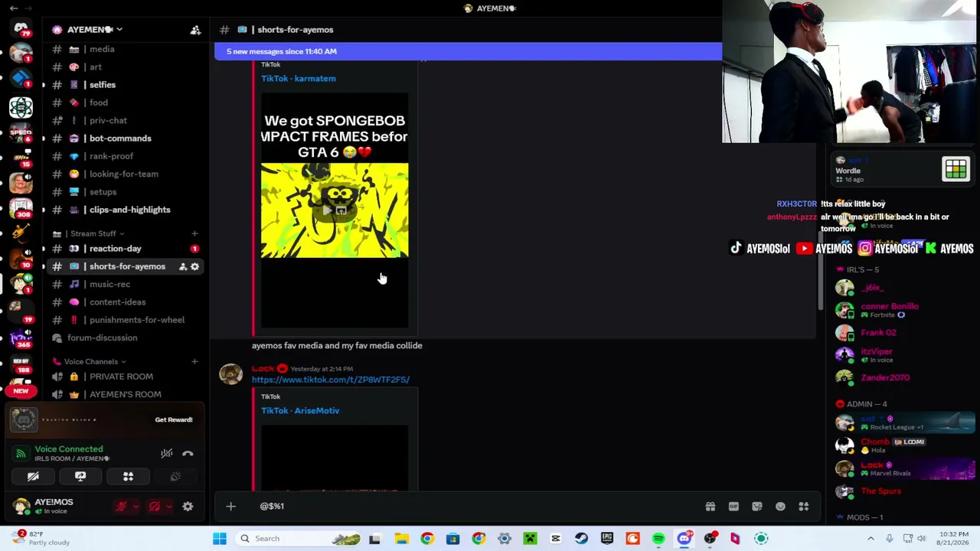Viewport: 980px width, 551px height.
Task: Open the TikTok · karmatem embed link
Action: 299,78
